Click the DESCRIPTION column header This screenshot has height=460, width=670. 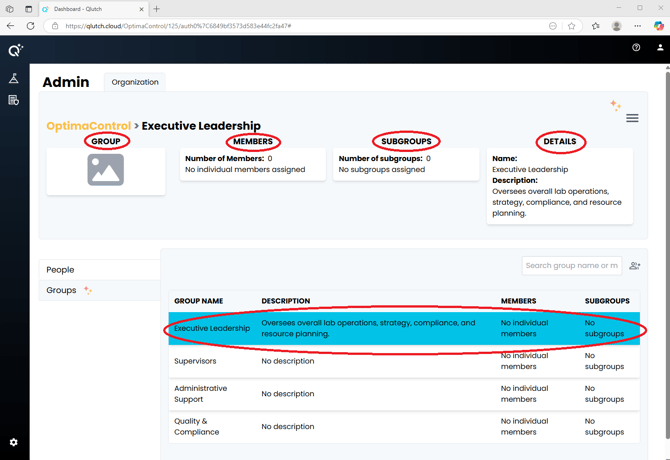coord(286,301)
